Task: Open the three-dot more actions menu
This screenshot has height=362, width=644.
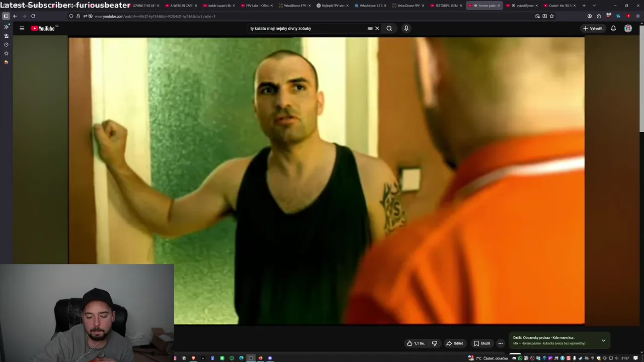Action: click(x=500, y=343)
